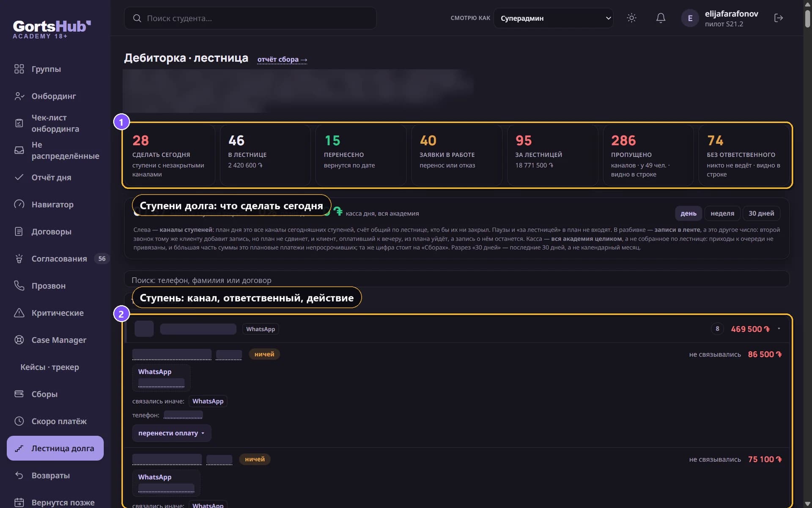Click ничей badge in 75 100 row

[255, 459]
